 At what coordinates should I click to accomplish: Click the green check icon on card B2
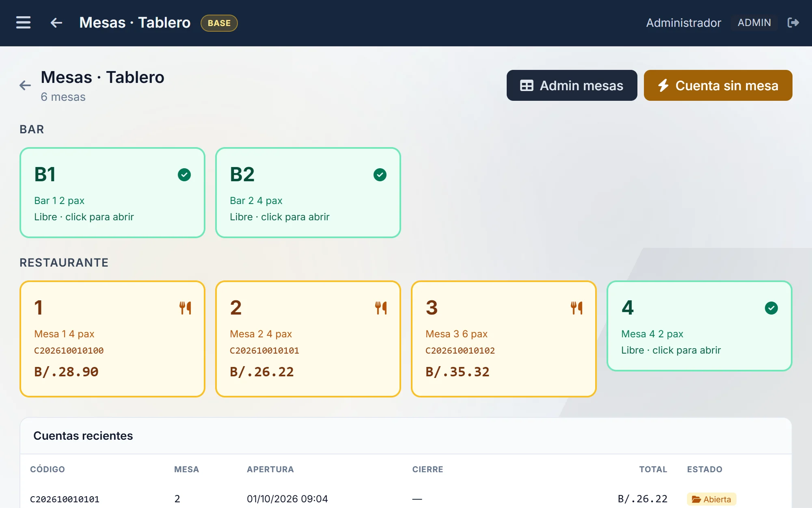point(380,175)
